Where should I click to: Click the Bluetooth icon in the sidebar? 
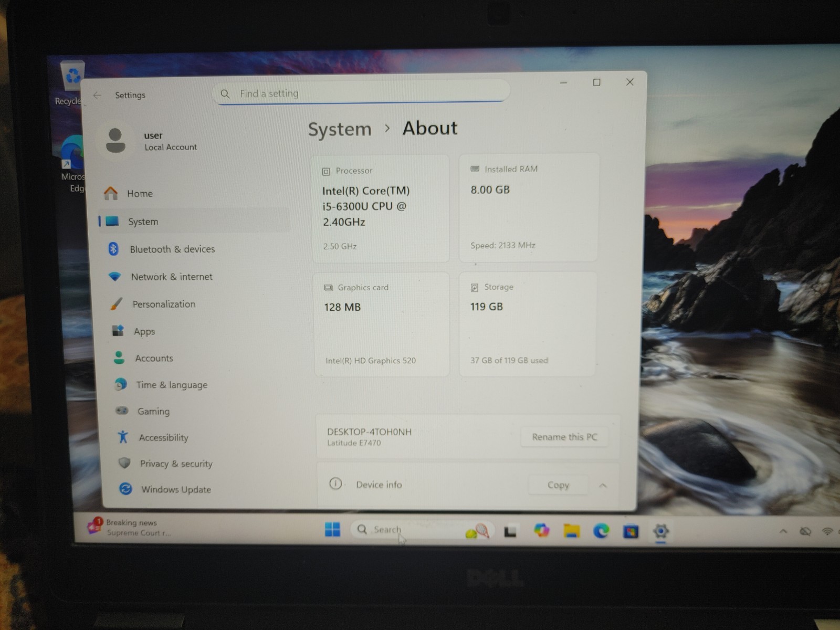[x=113, y=248]
